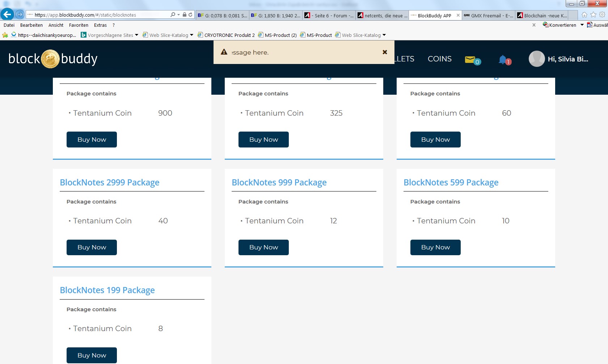Click the user profile avatar
Image resolution: width=608 pixels, height=364 pixels.
[x=537, y=59]
